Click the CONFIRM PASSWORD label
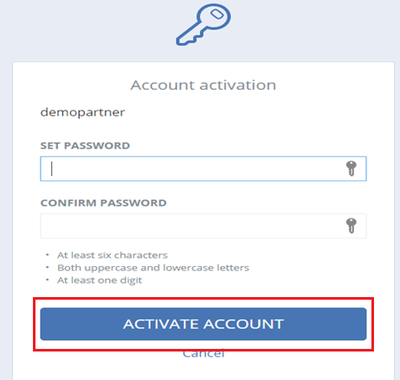 point(103,203)
